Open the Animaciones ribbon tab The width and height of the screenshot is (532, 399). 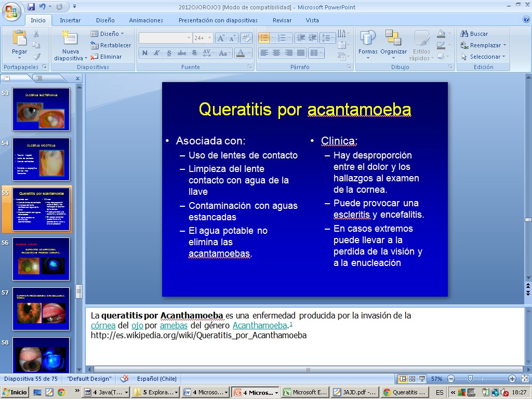tap(146, 20)
